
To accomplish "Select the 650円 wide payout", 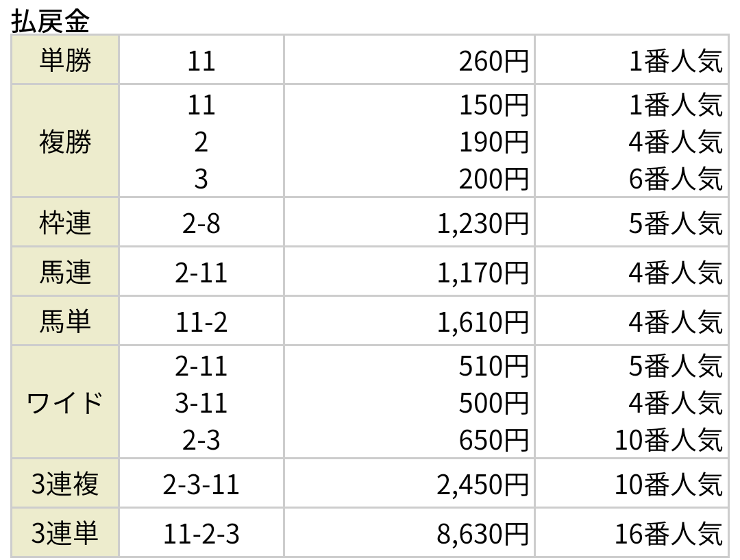I will 493,440.
